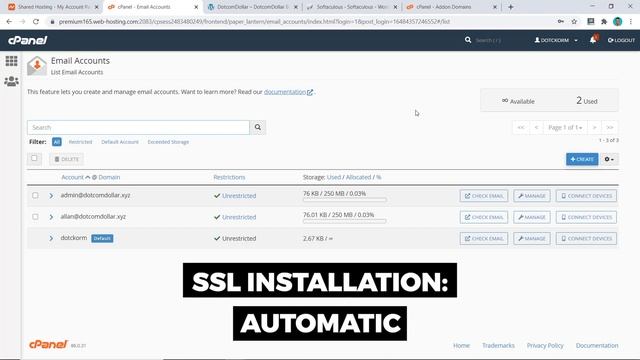Check email for dotckorm account
This screenshot has width=640, height=360.
tap(484, 238)
